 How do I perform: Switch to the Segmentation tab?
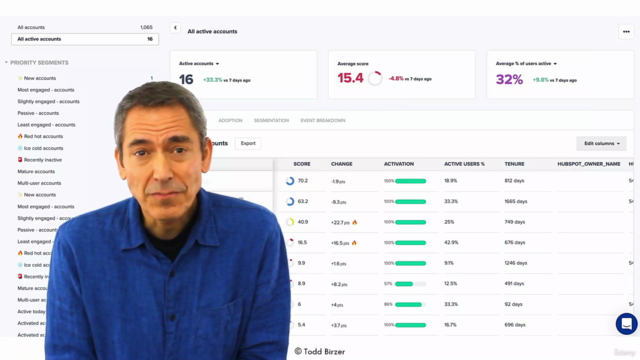tap(271, 120)
